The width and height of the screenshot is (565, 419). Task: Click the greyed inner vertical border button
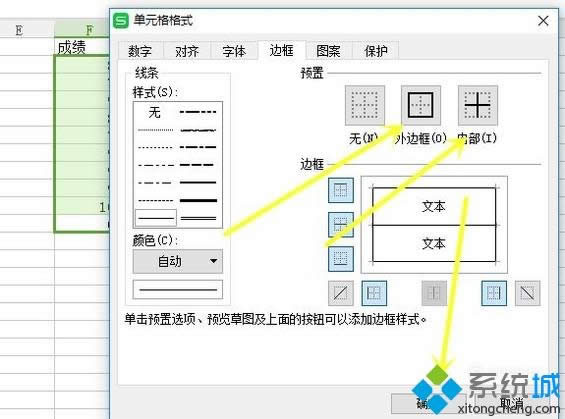point(434,293)
